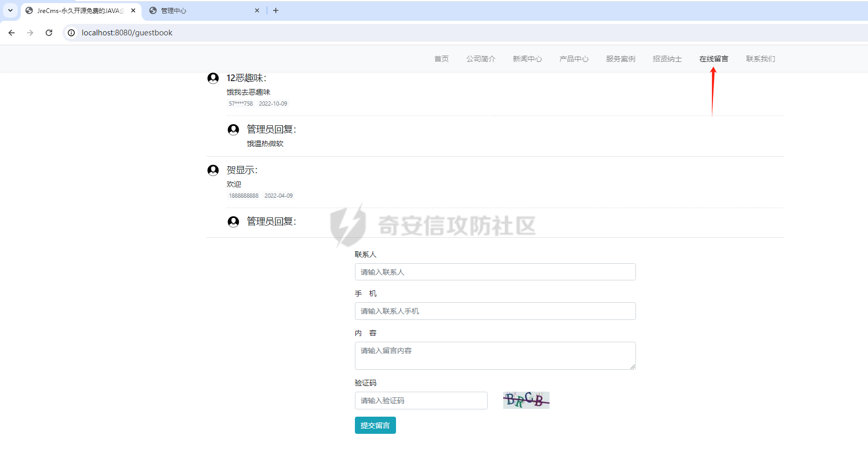Open 新闻中心 navigation item
This screenshot has width=868, height=451.
527,59
